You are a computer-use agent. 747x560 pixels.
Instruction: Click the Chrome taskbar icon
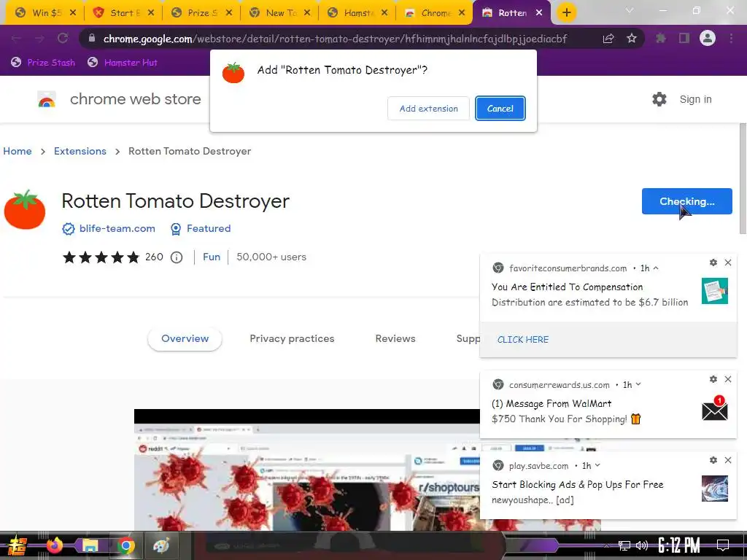coord(125,545)
